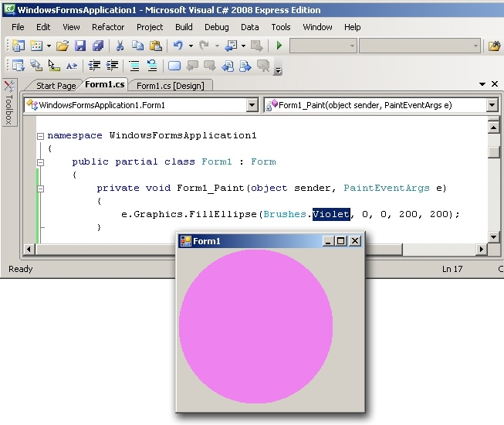Toggle a bookmark on the current line

click(174, 66)
